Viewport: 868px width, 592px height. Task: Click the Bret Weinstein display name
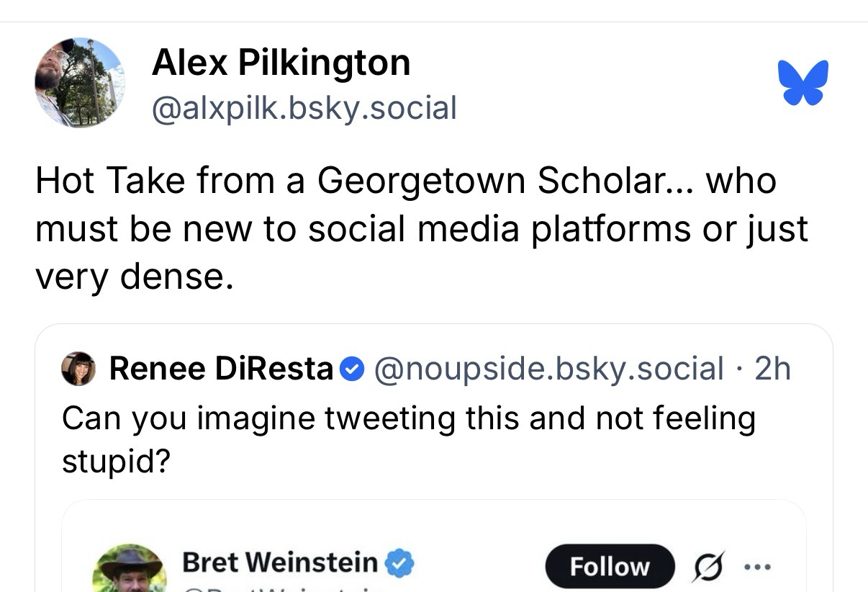pos(280,562)
